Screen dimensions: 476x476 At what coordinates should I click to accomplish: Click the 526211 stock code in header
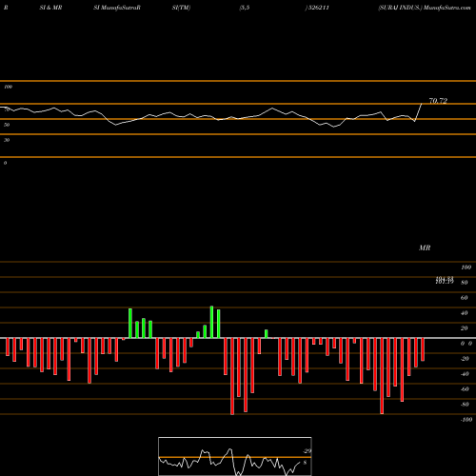pos(319,8)
